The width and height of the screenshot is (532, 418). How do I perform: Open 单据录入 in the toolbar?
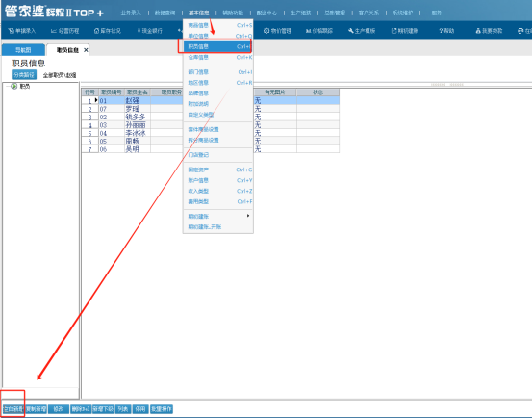pos(22,31)
